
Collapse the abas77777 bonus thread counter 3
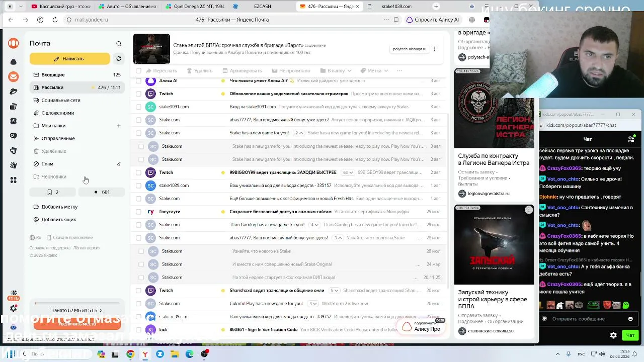click(x=338, y=238)
